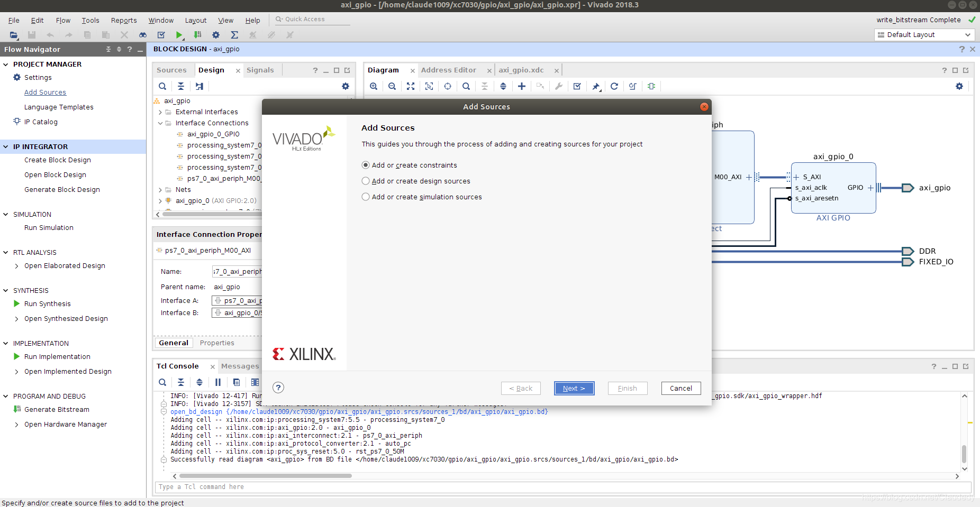Click the checklist icon in main toolbar
This screenshot has width=980, height=507.
point(161,35)
